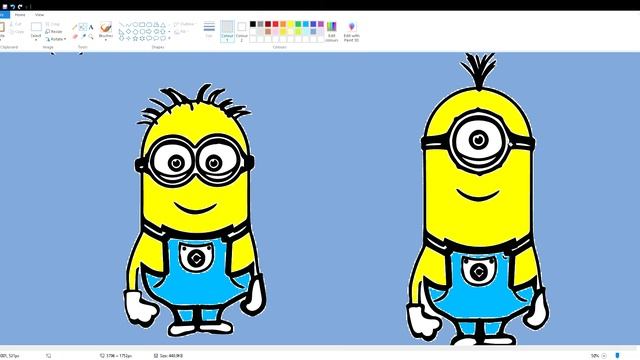Select the Five-point star shape
Image resolution: width=640 pixels, height=360 pixels.
point(136,39)
